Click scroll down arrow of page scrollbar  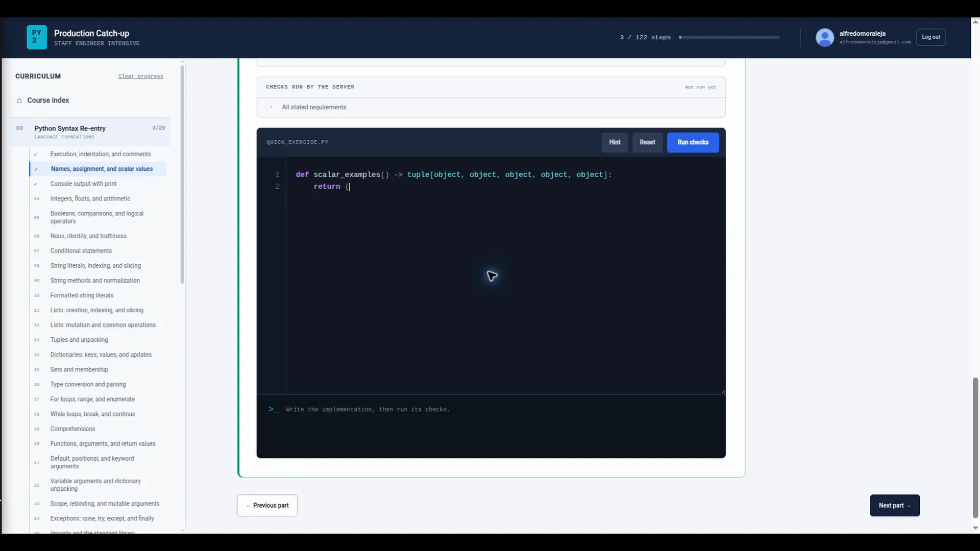(975, 528)
